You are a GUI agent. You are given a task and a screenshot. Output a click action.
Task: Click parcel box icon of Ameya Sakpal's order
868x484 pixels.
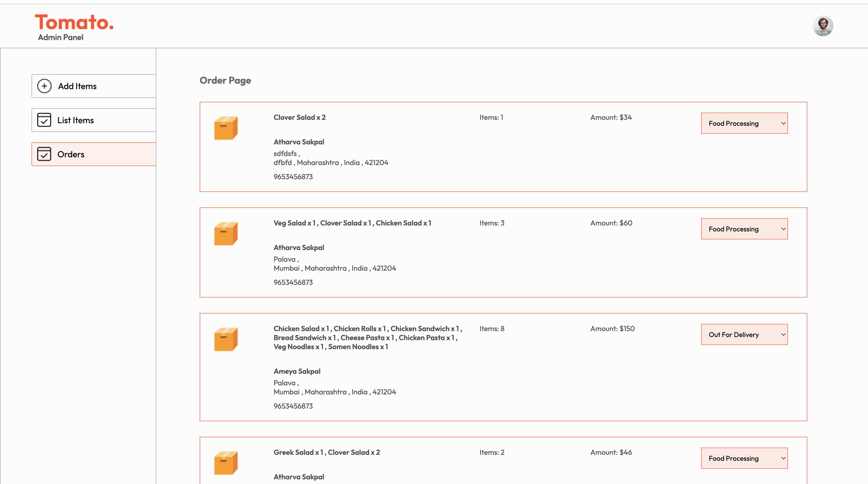click(x=226, y=339)
